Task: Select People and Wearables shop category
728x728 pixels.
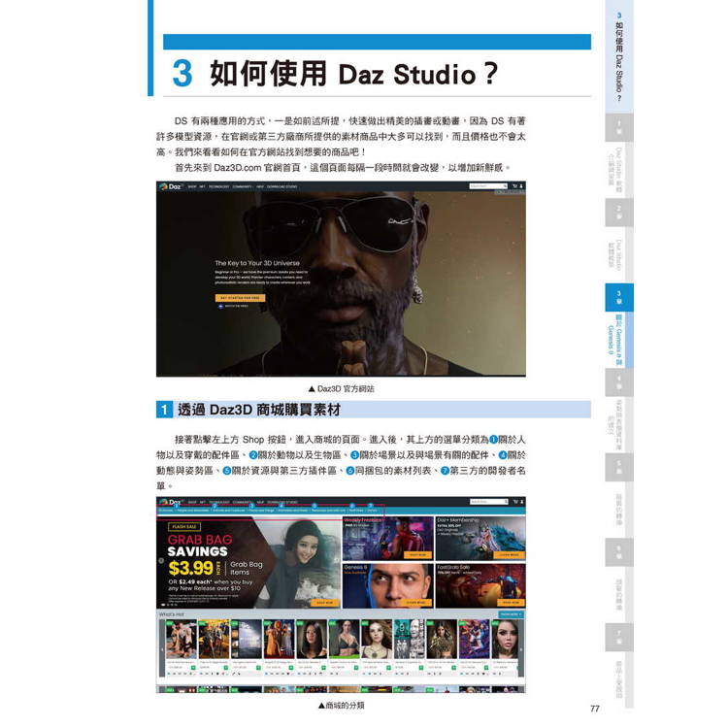Action: pyautogui.click(x=193, y=511)
